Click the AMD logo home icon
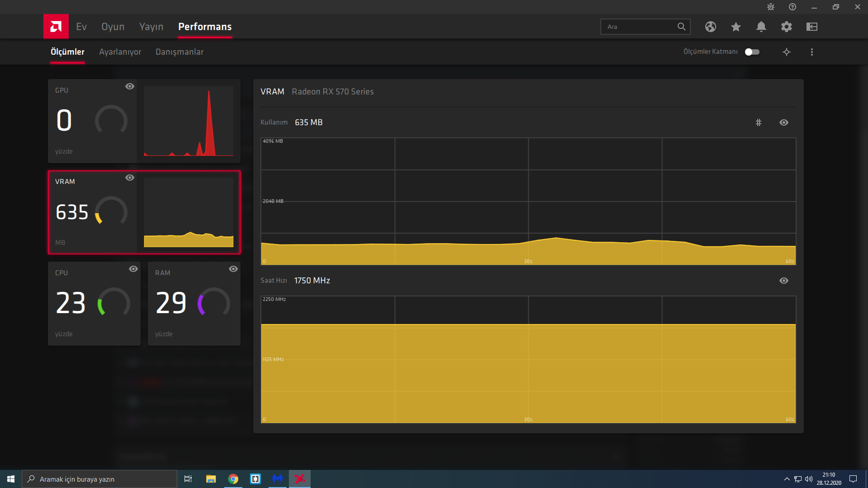 click(56, 27)
